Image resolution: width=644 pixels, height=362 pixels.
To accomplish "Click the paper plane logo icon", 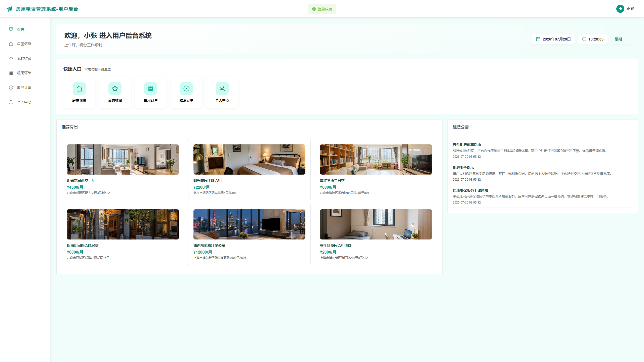I will point(10,9).
